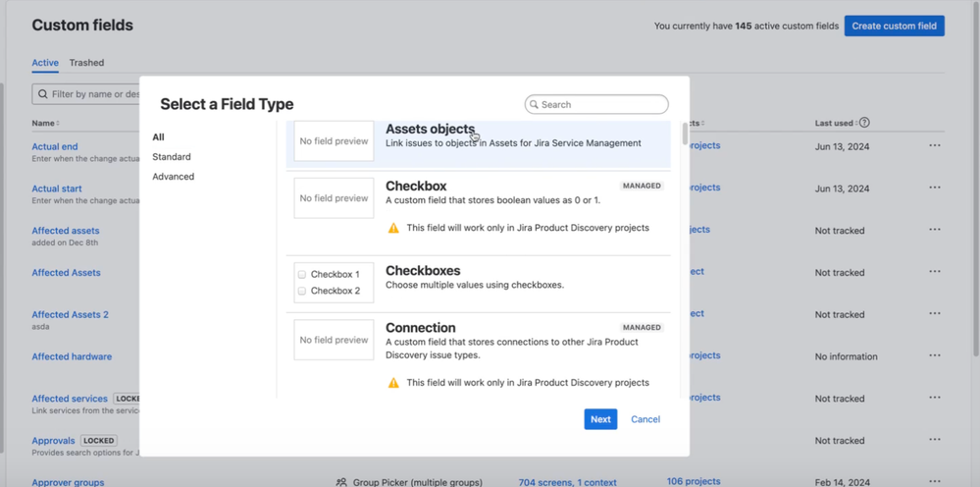Click the filter field magnifier icon
980x487 pixels.
pyautogui.click(x=42, y=94)
